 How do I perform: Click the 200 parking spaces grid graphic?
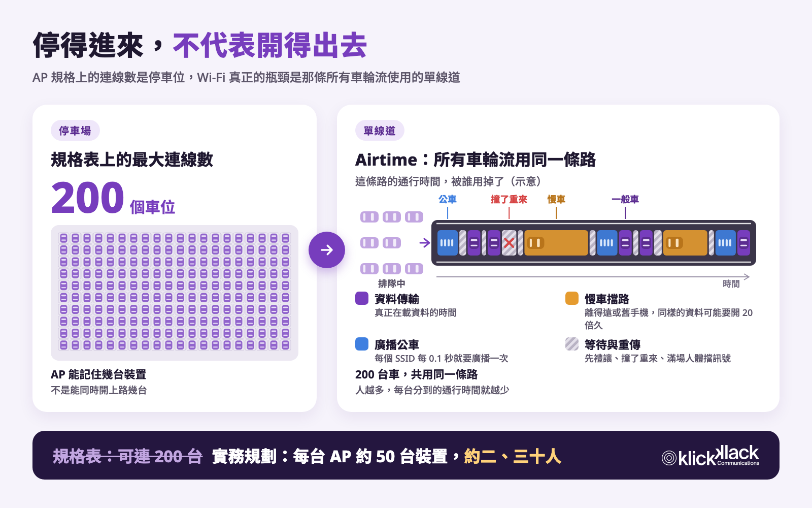pyautogui.click(x=175, y=293)
